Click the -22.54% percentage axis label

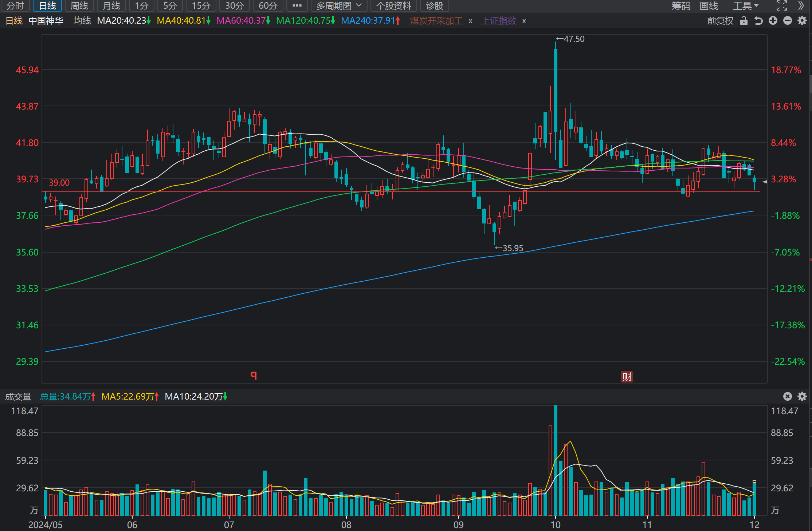coord(788,361)
